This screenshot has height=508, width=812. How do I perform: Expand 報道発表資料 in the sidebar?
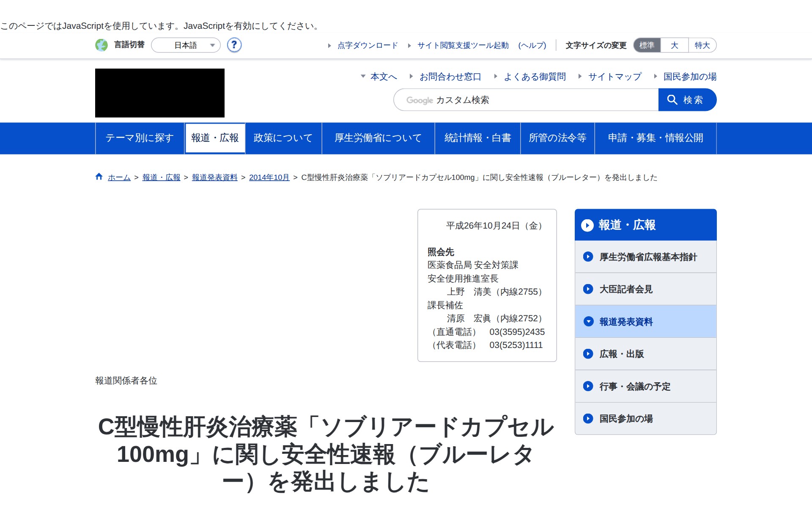tap(626, 322)
